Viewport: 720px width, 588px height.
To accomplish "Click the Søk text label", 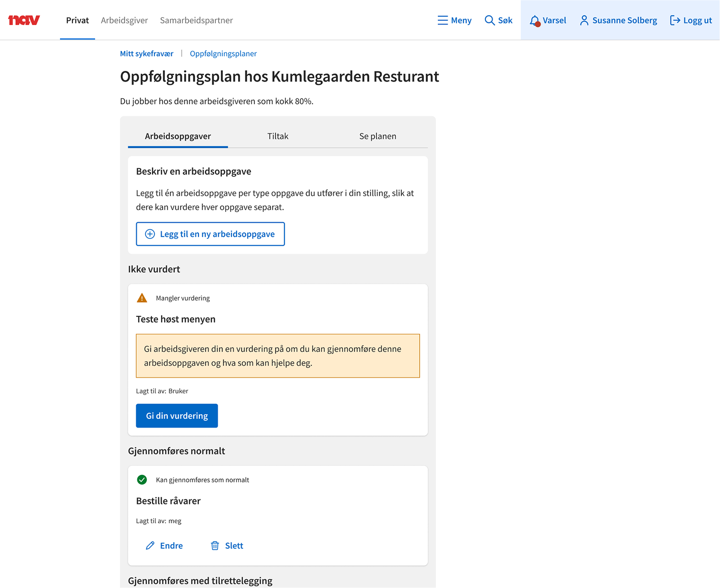I will click(x=505, y=20).
